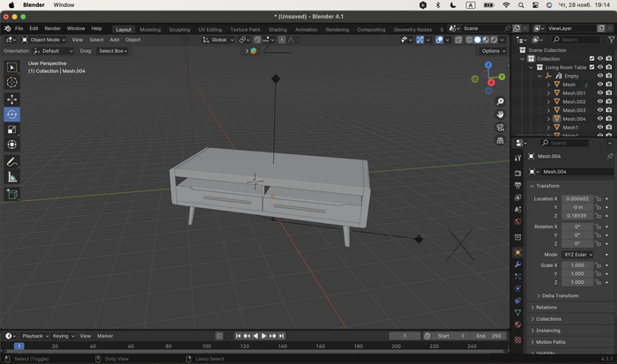617x364 pixels.
Task: Select the 3D Cursor tool
Action: click(12, 82)
